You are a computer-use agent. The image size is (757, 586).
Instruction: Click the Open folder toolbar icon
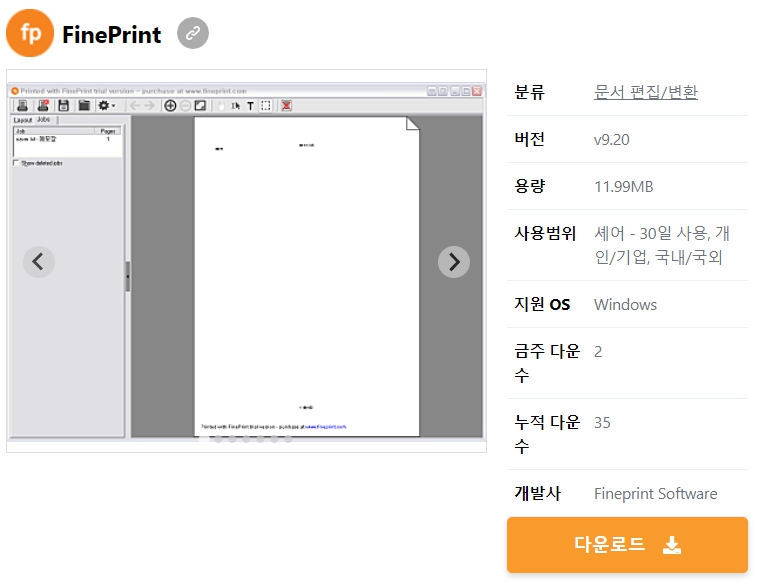pyautogui.click(x=84, y=105)
